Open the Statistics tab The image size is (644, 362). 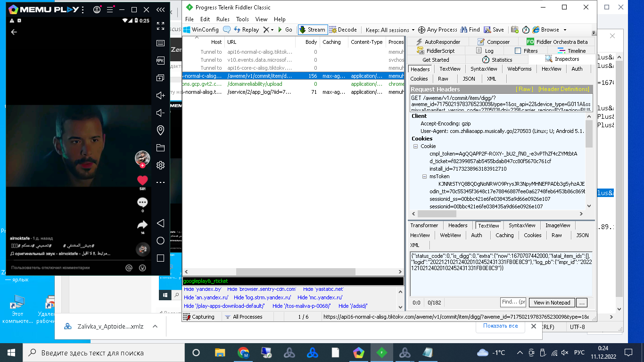click(x=497, y=60)
